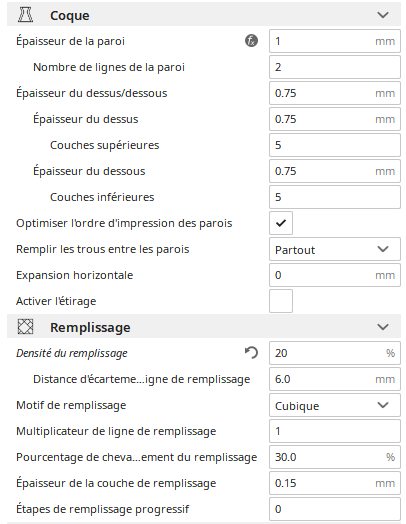Screen dimensions: 406x524
Task: Click the Coque shell section icon
Action: click(25, 15)
